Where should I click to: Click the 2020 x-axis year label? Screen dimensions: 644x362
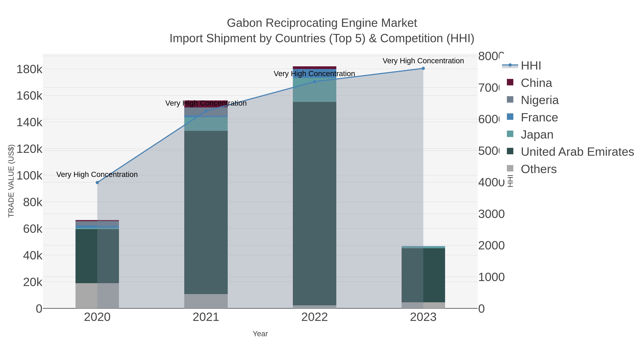click(97, 317)
